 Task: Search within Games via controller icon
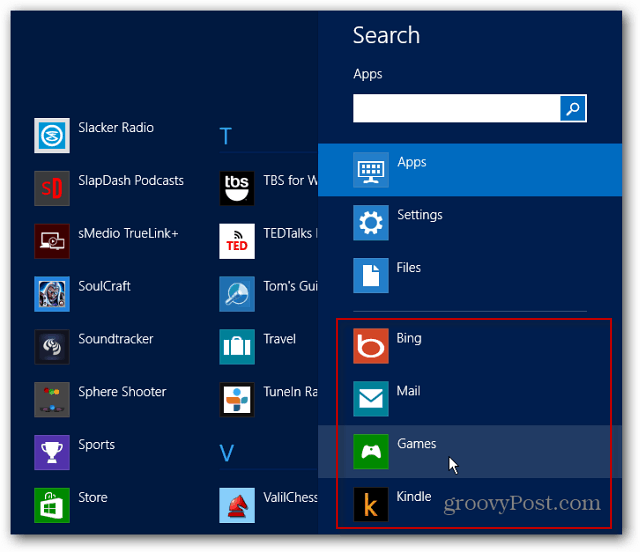click(x=371, y=452)
